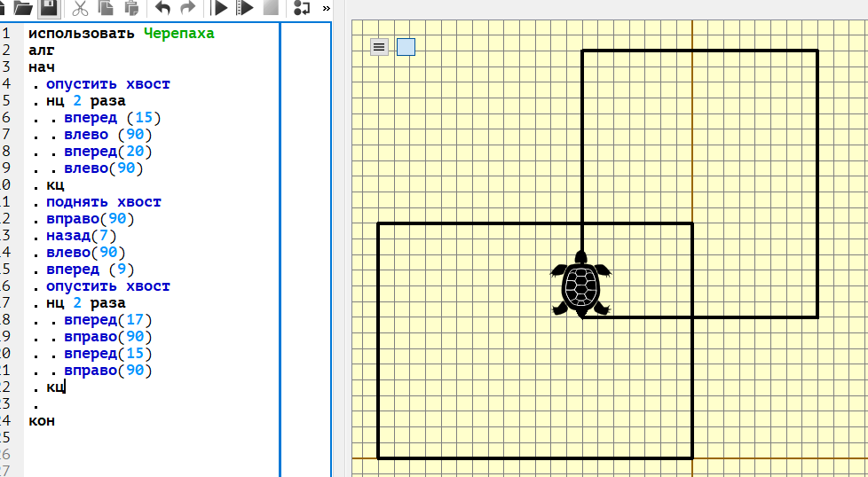Image resolution: width=868 pixels, height=477 pixels.
Task: Stop program execution with the square button
Action: [x=271, y=7]
